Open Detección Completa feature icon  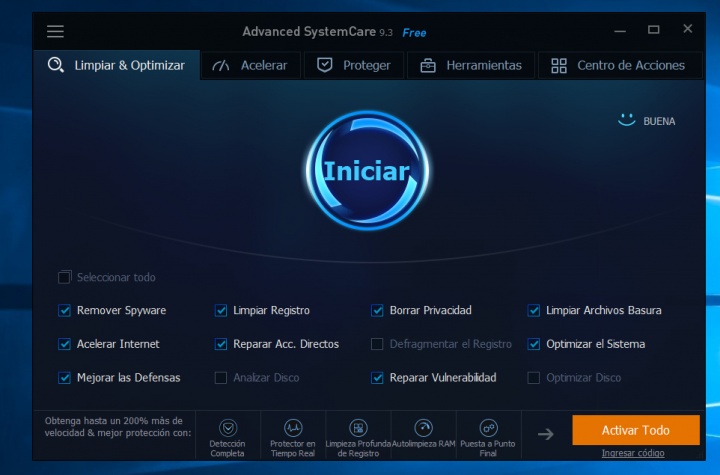click(x=228, y=428)
